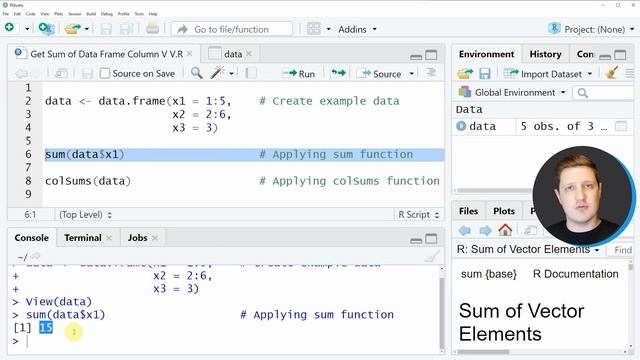Click the editor Save script icon
The width and height of the screenshot is (640, 360).
(x=87, y=73)
